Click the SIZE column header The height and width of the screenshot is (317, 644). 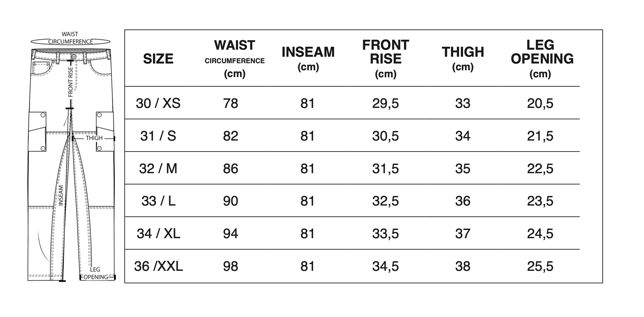[x=158, y=59]
